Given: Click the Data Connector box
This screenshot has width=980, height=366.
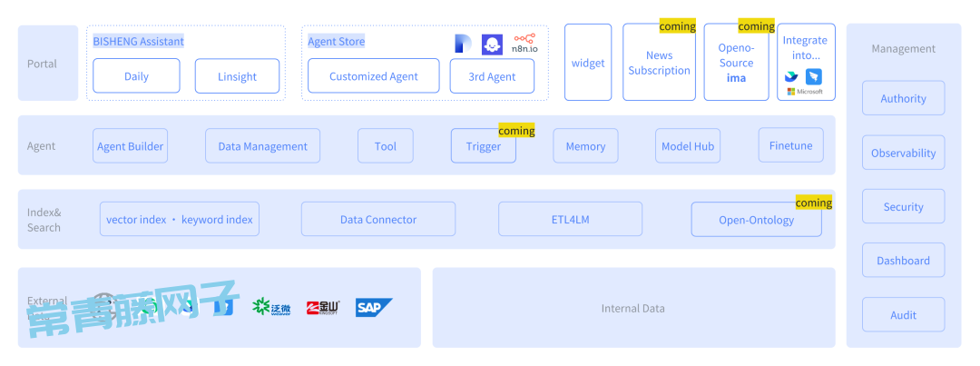Looking at the screenshot, I should (x=378, y=220).
